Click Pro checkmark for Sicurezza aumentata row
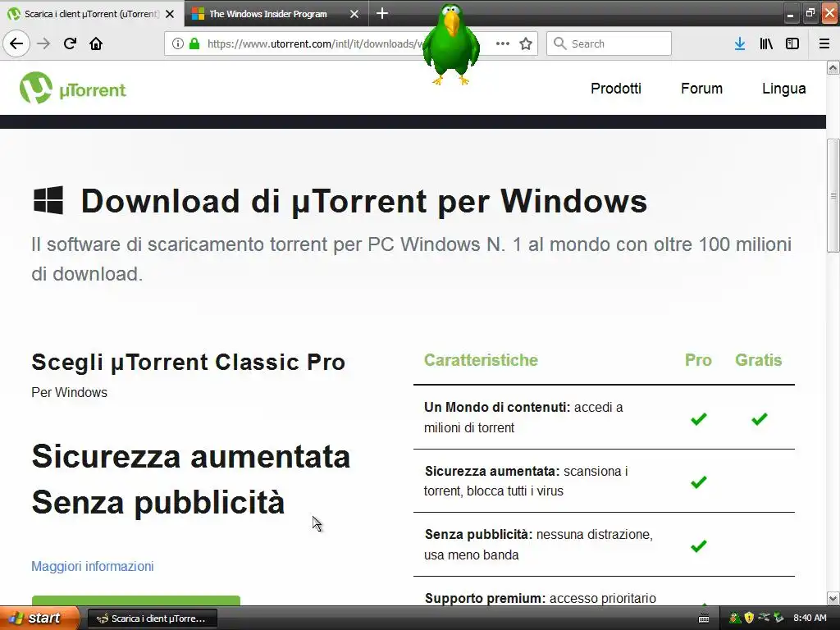The height and width of the screenshot is (630, 840). click(x=699, y=482)
